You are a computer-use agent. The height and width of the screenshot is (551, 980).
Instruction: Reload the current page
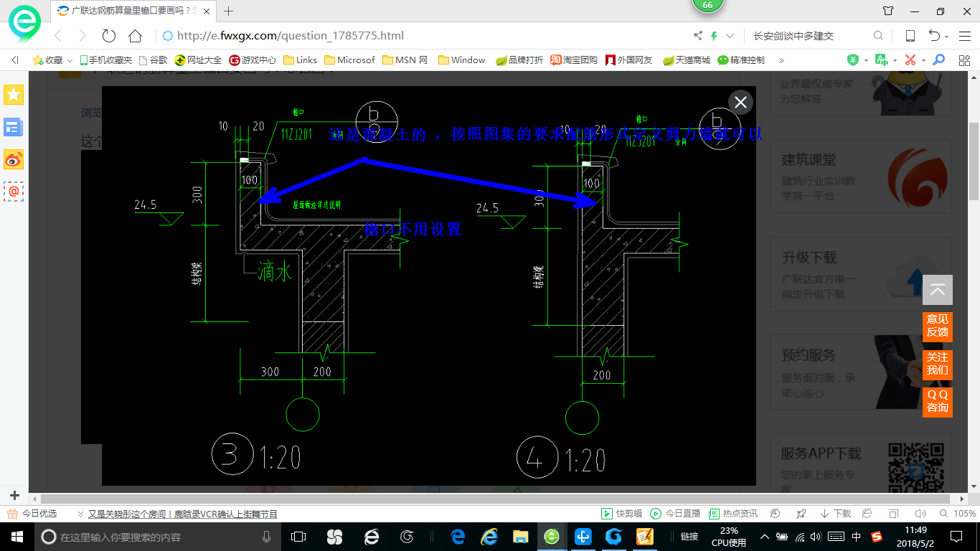coord(109,36)
